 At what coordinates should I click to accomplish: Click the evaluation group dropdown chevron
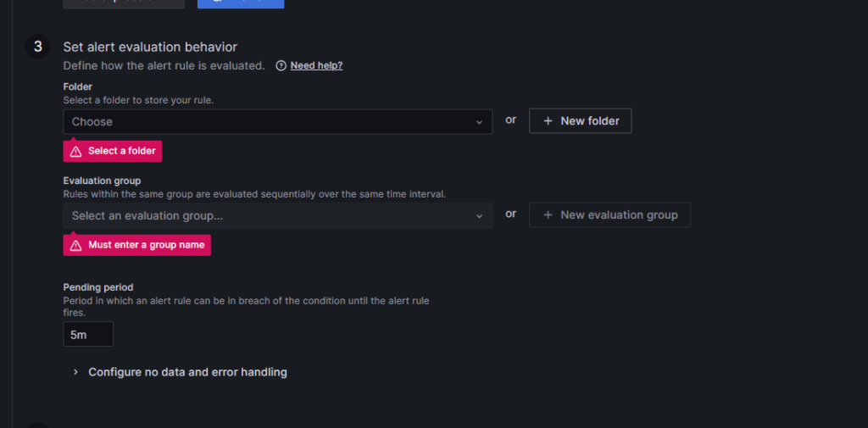pyautogui.click(x=480, y=216)
